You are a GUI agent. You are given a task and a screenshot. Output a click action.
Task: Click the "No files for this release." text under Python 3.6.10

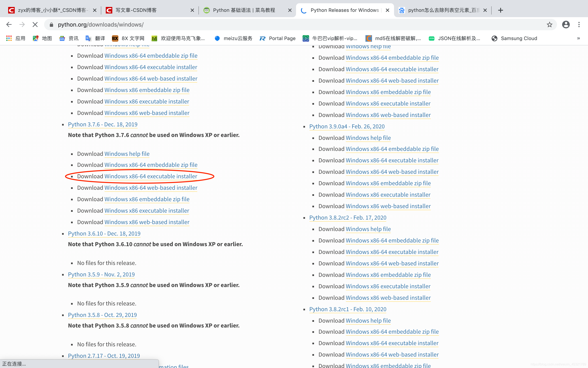coord(107,263)
